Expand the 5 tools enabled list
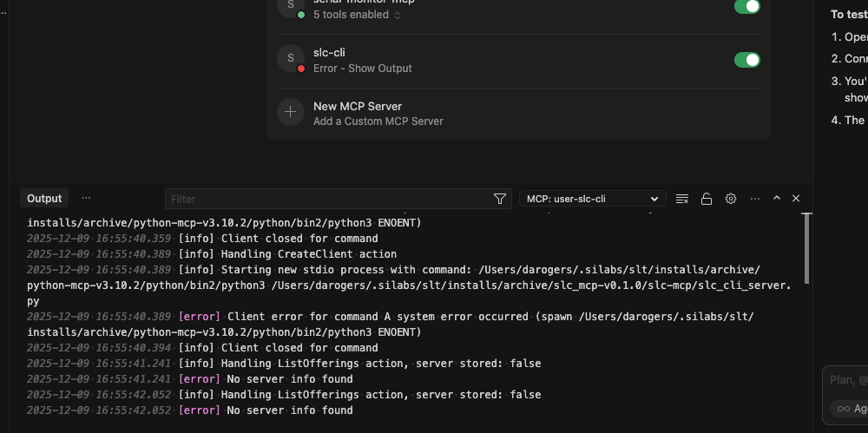 click(x=357, y=15)
